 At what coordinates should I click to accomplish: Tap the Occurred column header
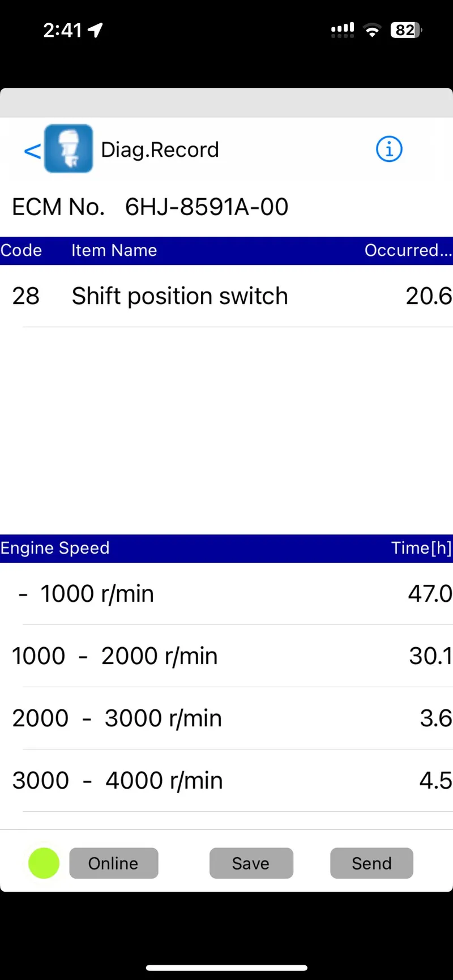point(408,250)
